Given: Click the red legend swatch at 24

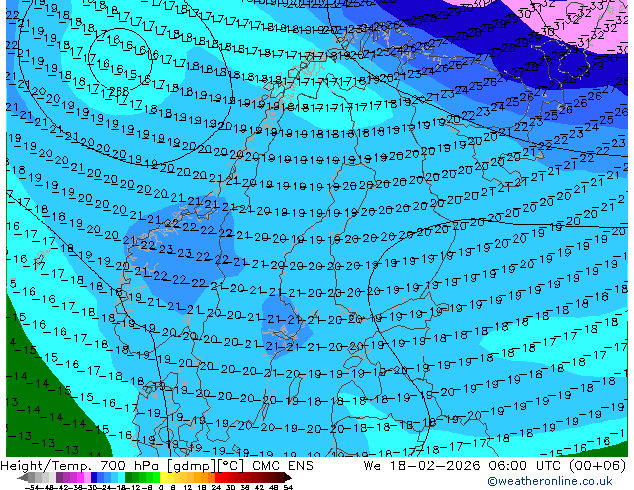Looking at the screenshot, I should [218, 477].
